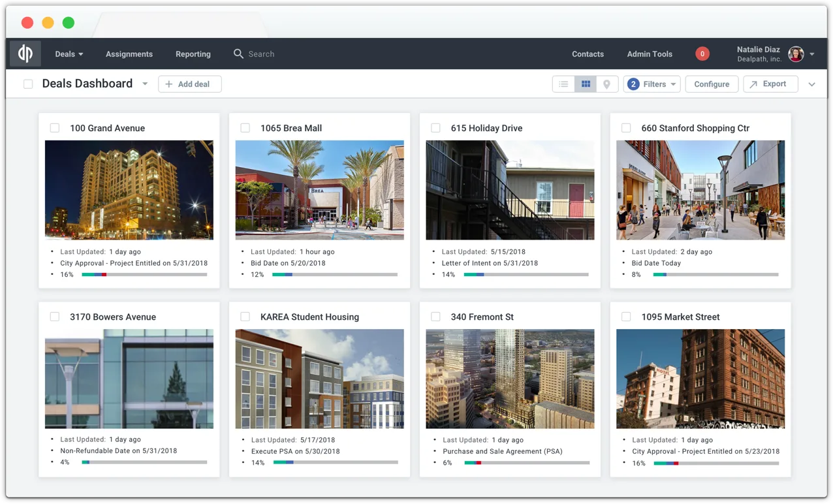Click the notification badge next to Admin Tools
Screen dimensions: 833x504
click(x=702, y=54)
